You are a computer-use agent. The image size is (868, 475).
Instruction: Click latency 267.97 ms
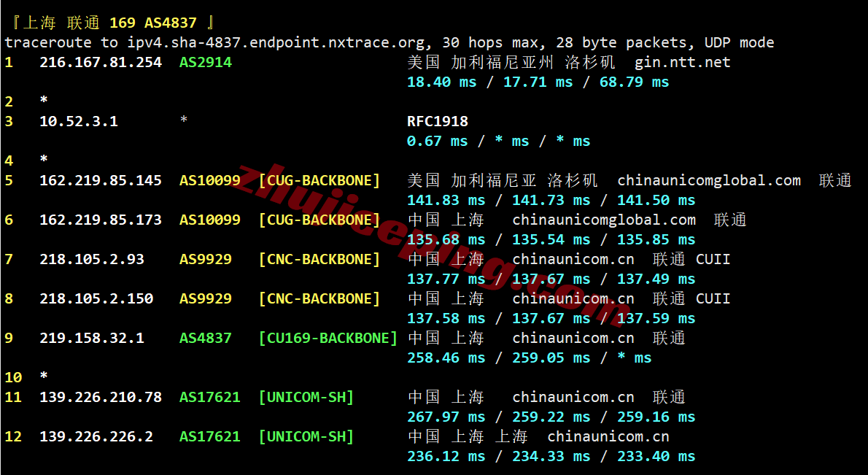[x=446, y=417]
